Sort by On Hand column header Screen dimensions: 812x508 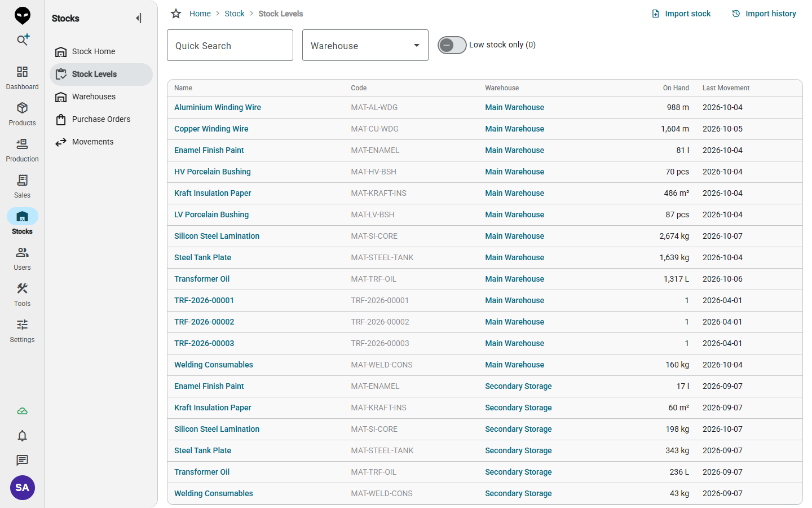[x=676, y=88]
